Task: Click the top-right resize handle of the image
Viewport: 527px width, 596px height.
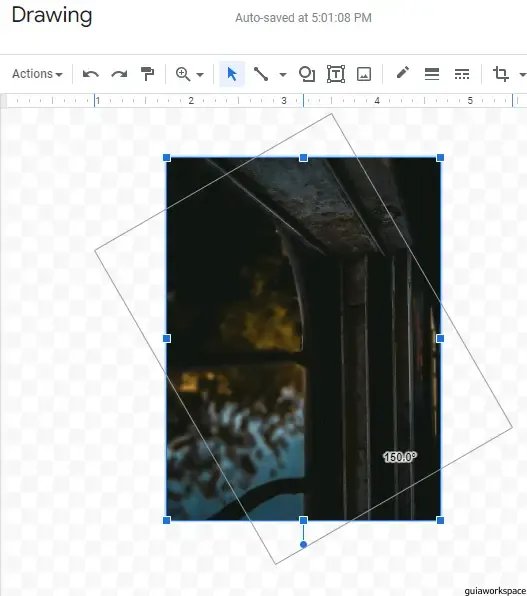Action: point(440,157)
